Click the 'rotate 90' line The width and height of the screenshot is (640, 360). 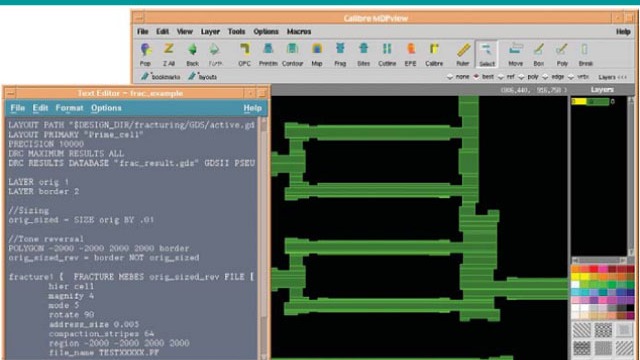(71, 315)
